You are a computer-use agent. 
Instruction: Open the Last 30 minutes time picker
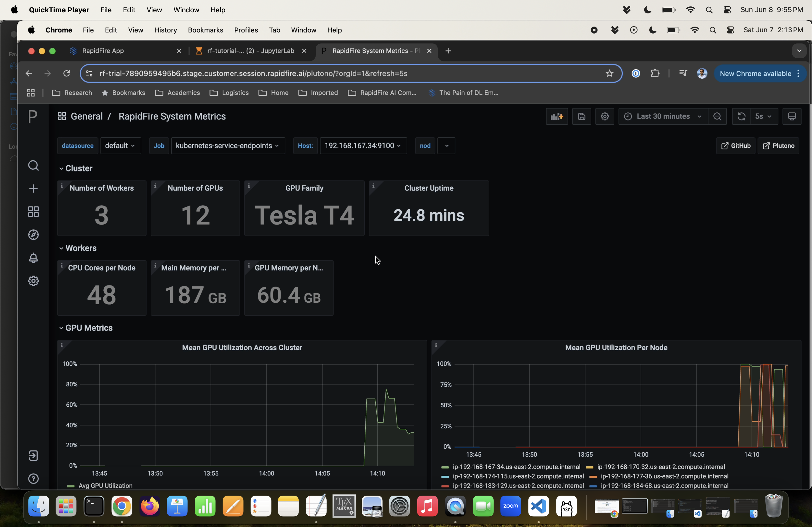click(x=663, y=116)
